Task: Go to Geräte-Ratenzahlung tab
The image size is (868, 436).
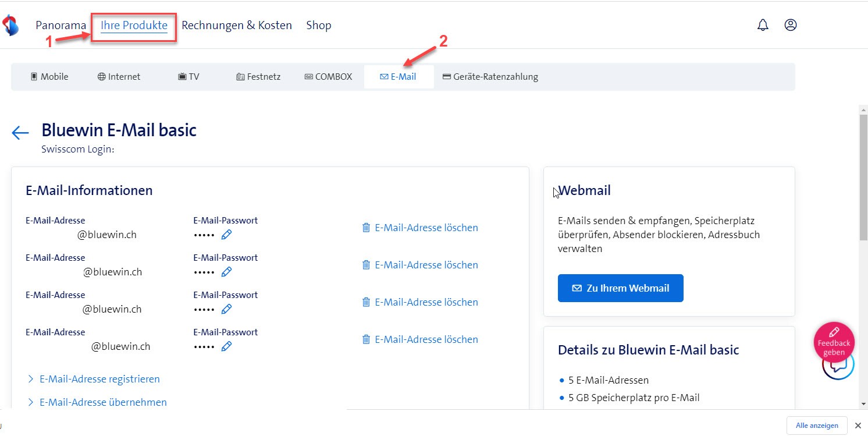Action: coord(490,77)
